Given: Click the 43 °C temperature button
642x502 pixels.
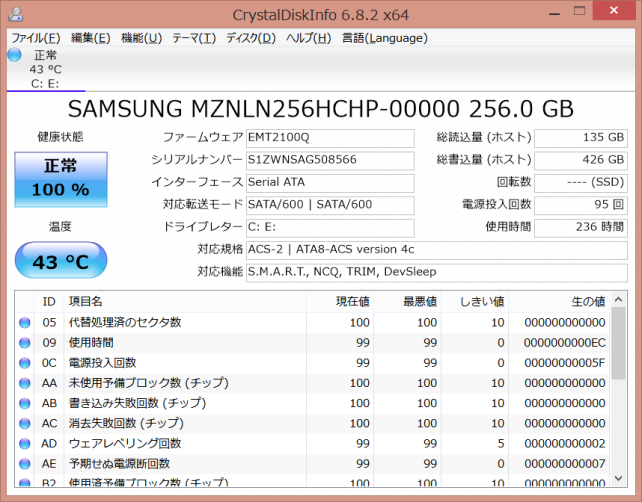Looking at the screenshot, I should [61, 260].
